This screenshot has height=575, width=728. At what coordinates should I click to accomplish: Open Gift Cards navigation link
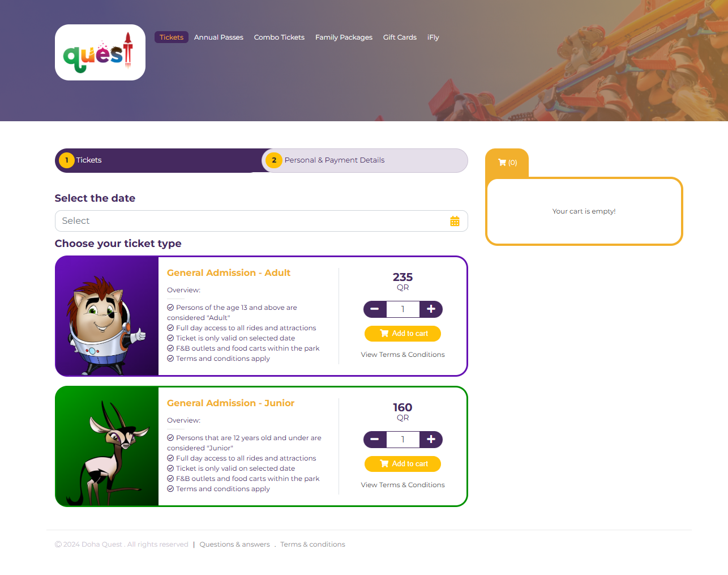click(x=400, y=37)
